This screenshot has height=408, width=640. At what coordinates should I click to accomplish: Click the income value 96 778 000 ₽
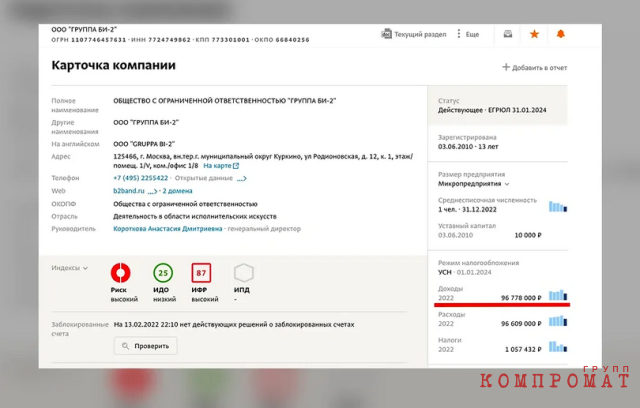pos(521,298)
